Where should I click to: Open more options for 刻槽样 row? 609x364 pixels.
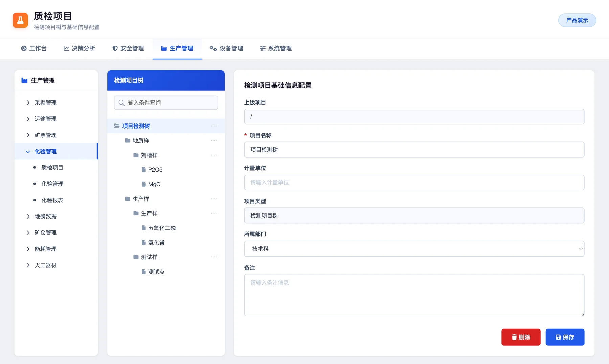point(214,155)
